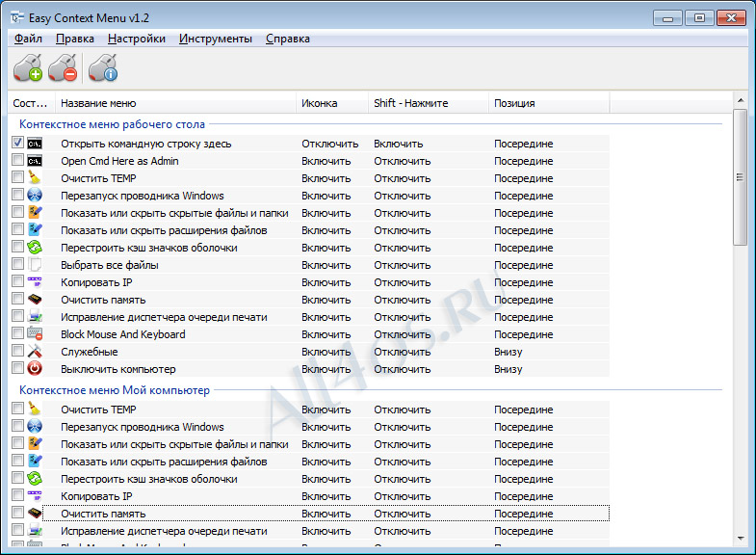Image resolution: width=756 pixels, height=555 pixels.
Task: Click 'Внизу' position in 'Выключить компьютер' row
Action: pos(508,369)
